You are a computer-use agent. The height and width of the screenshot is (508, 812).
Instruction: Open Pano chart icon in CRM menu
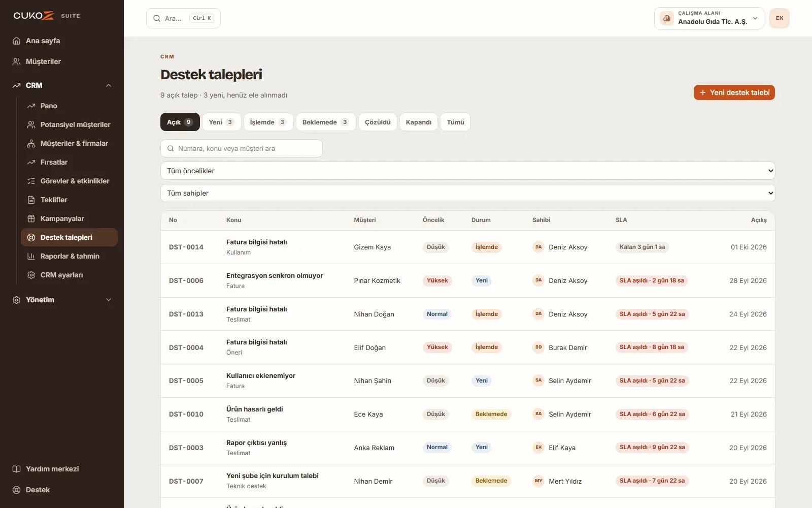coord(31,106)
